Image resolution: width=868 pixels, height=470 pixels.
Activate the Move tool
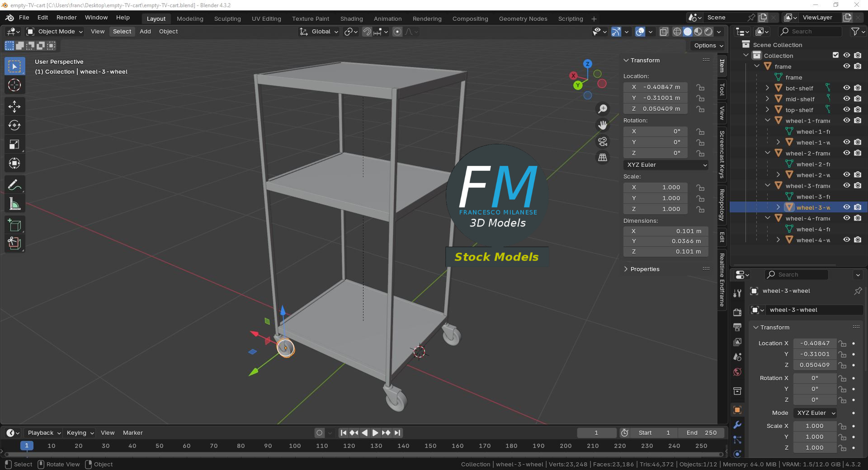tap(14, 107)
